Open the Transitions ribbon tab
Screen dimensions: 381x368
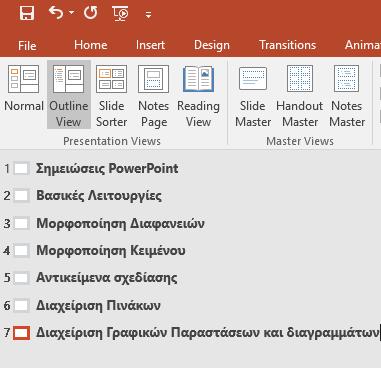tap(287, 45)
